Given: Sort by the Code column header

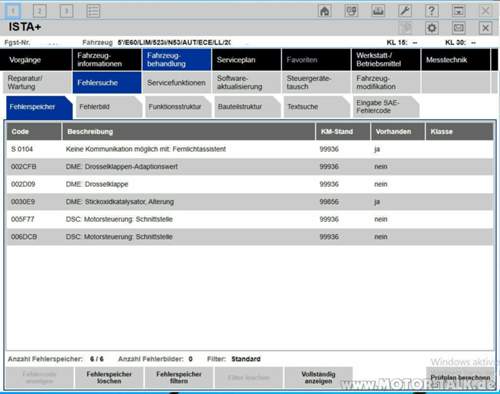Looking at the screenshot, I should click(34, 131).
